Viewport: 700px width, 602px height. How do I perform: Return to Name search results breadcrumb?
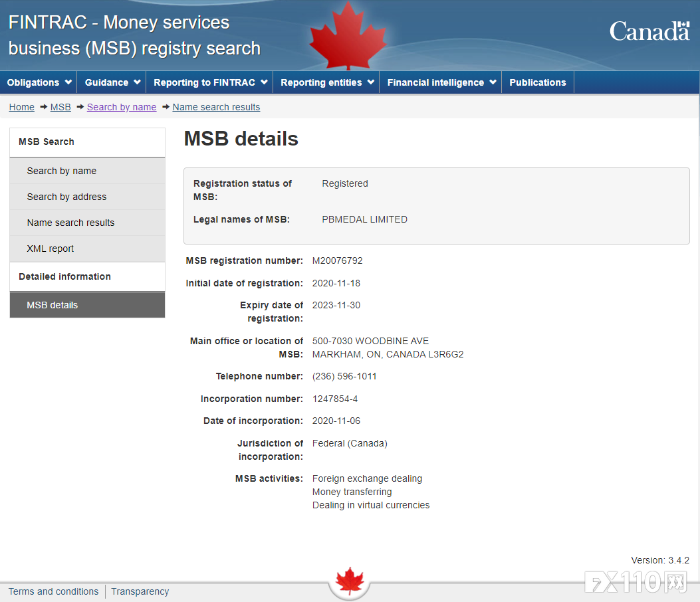click(x=216, y=107)
